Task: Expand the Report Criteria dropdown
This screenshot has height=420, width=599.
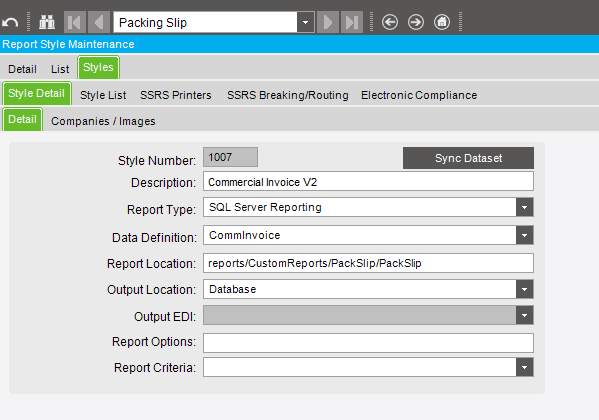Action: click(525, 367)
